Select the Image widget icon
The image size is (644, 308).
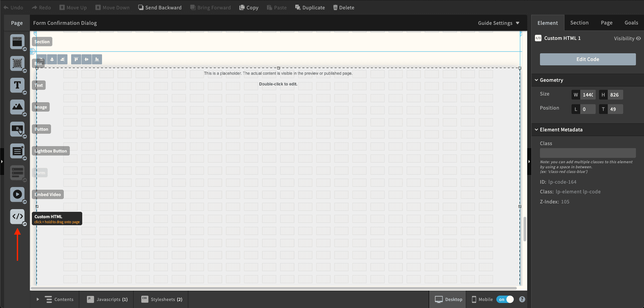[x=17, y=107]
